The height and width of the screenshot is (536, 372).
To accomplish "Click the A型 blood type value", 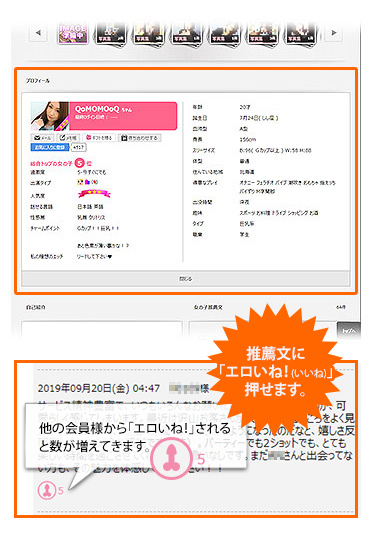I will pos(243,129).
